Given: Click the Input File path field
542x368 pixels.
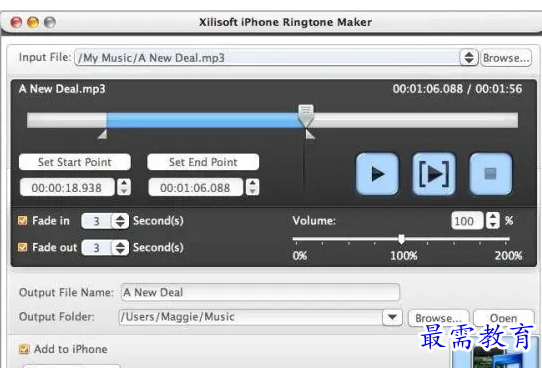Looking at the screenshot, I should [x=267, y=58].
